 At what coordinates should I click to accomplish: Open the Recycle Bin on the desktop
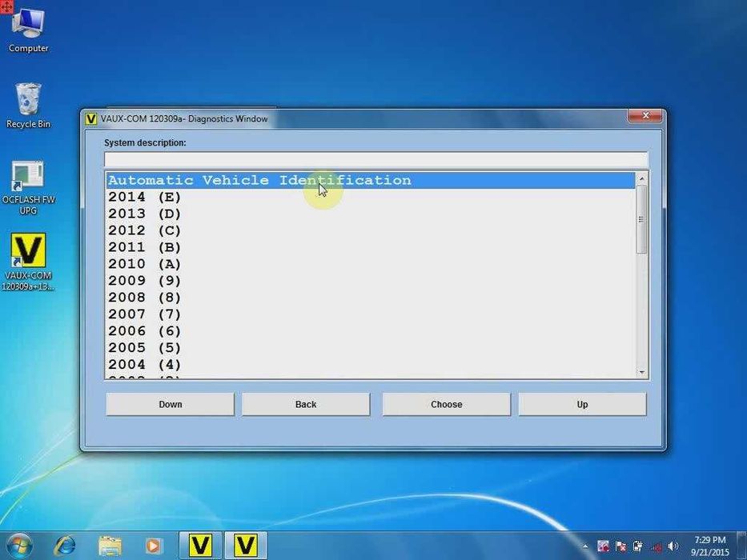coord(28,102)
